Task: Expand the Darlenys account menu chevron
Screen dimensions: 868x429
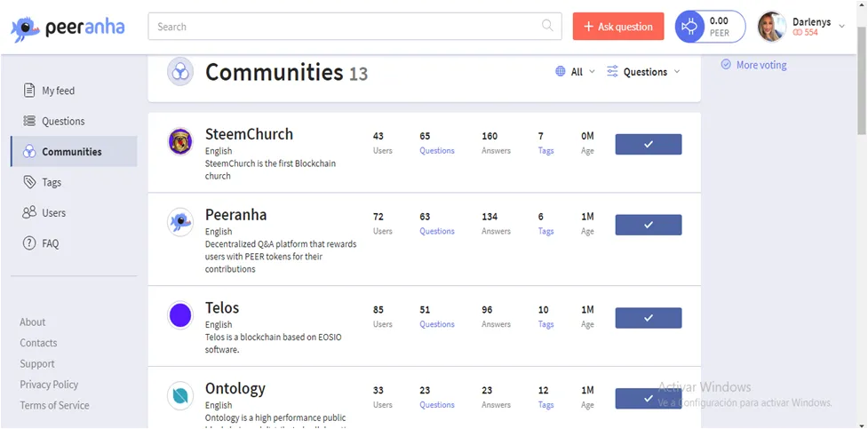Action: [842, 26]
